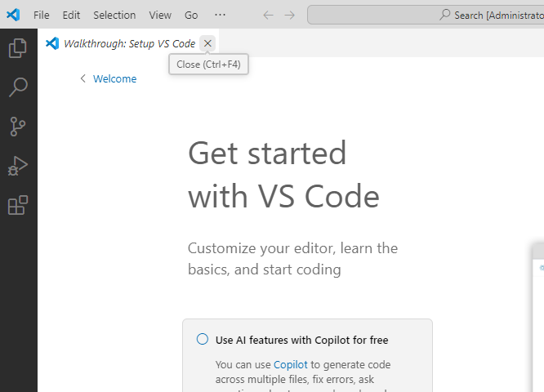
Task: Open the Explorer view in activity bar
Action: (x=18, y=48)
